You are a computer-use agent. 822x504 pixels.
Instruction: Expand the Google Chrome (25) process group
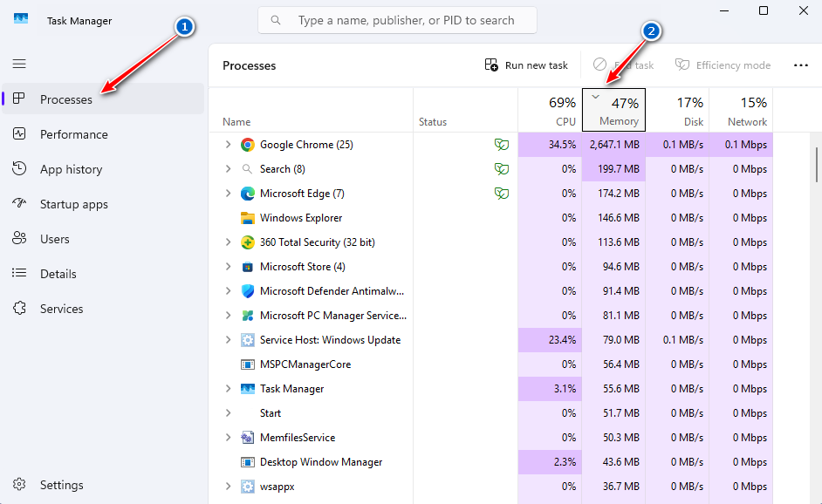[x=228, y=145]
